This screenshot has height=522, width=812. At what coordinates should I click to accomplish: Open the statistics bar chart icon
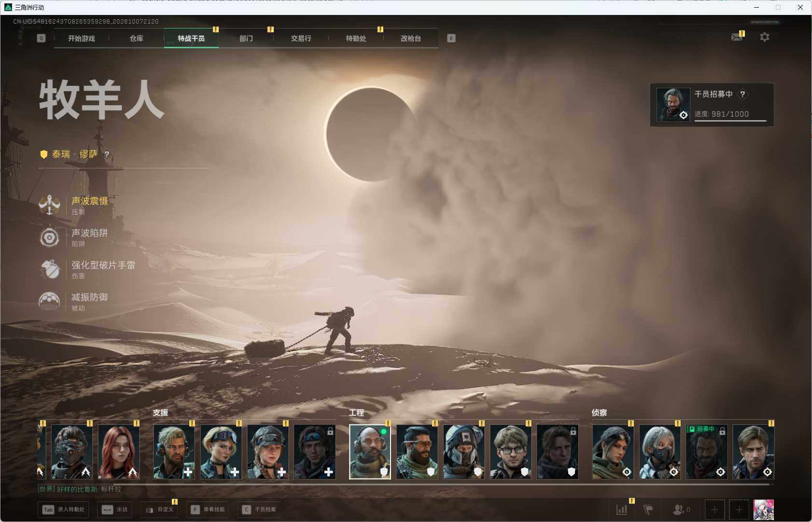point(622,509)
